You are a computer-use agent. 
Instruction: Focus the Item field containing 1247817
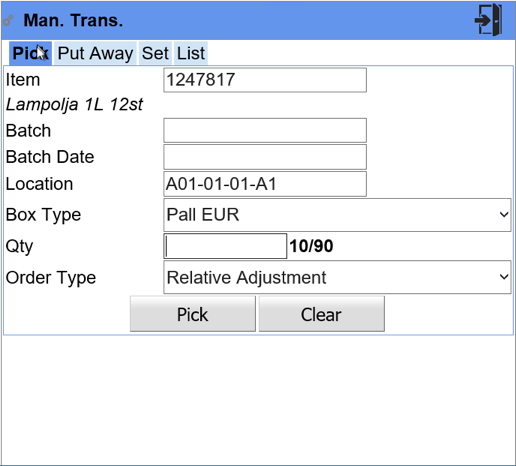[x=265, y=80]
